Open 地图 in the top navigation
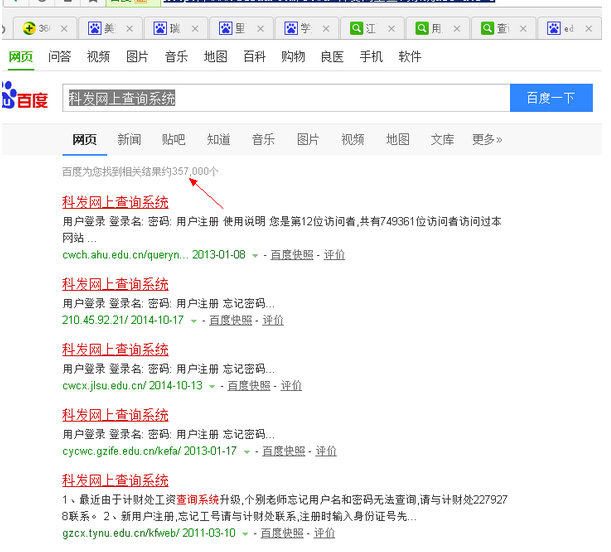The image size is (611, 552). point(215,57)
